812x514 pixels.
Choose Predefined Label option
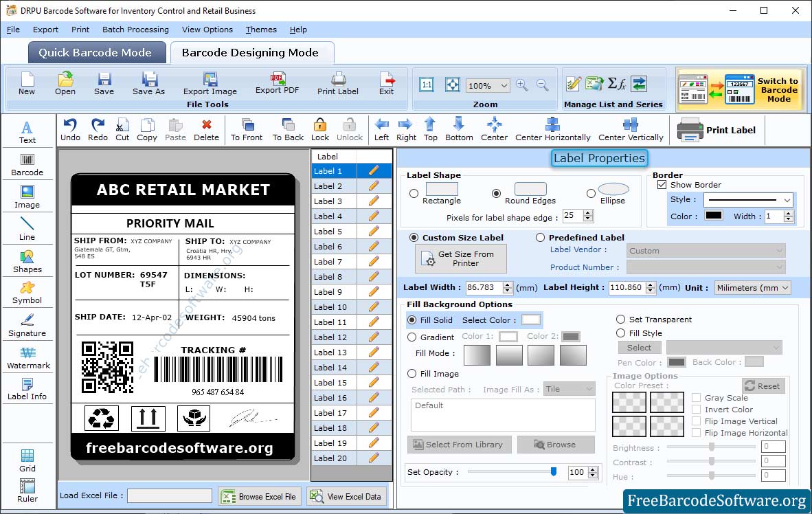(x=540, y=237)
